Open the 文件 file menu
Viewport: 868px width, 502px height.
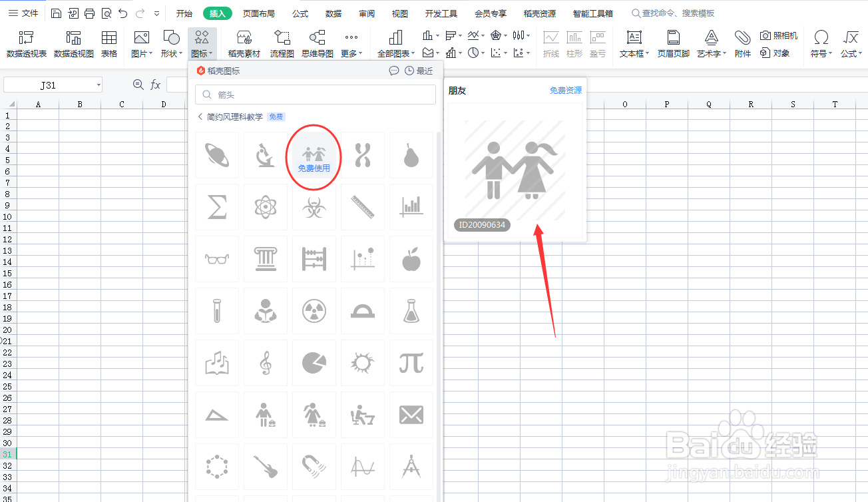(23, 13)
